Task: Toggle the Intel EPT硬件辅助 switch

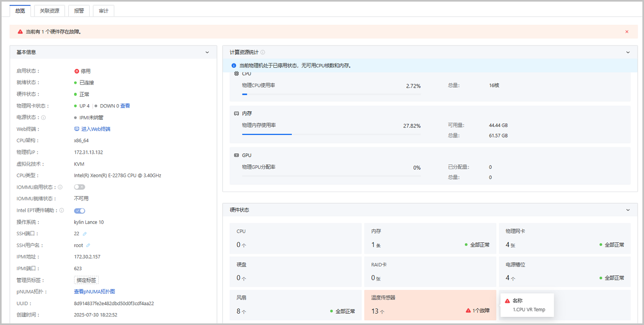Action: pyautogui.click(x=79, y=211)
